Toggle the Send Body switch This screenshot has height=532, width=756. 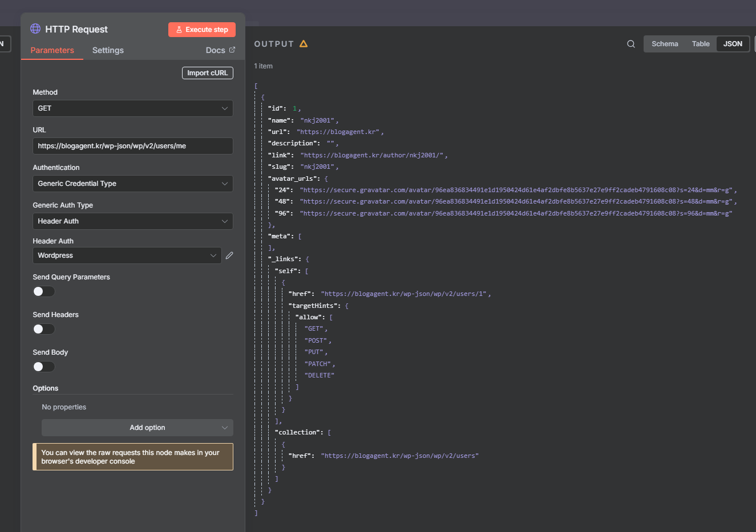click(x=44, y=367)
